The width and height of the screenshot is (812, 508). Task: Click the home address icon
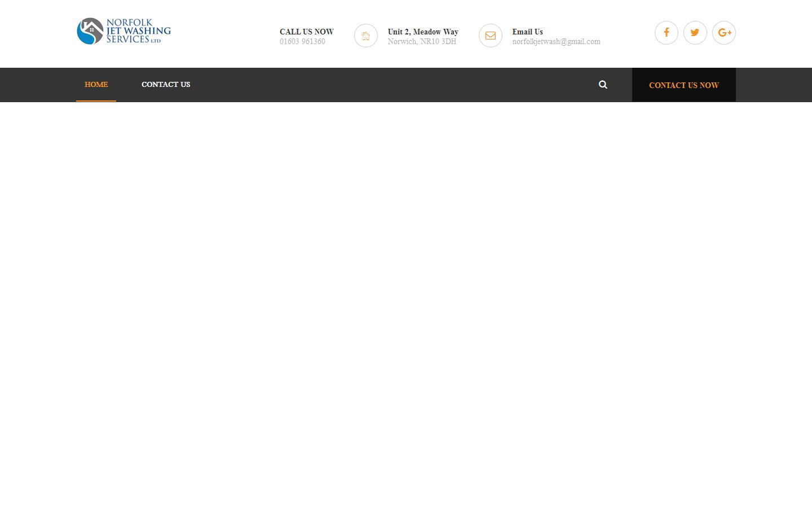[365, 36]
